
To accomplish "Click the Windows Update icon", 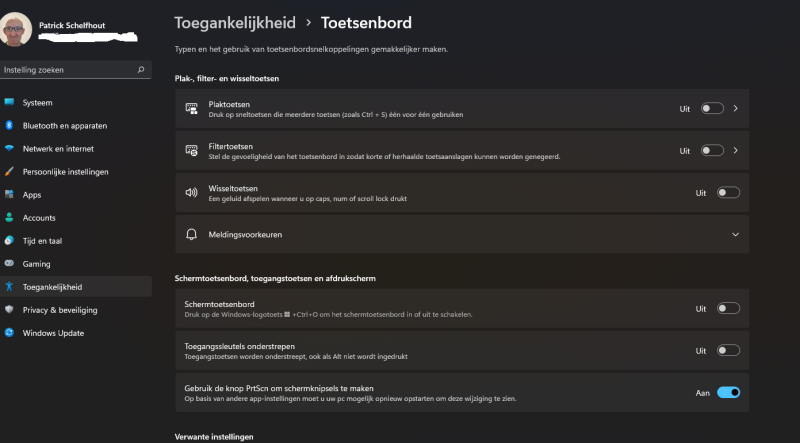I will coord(9,333).
